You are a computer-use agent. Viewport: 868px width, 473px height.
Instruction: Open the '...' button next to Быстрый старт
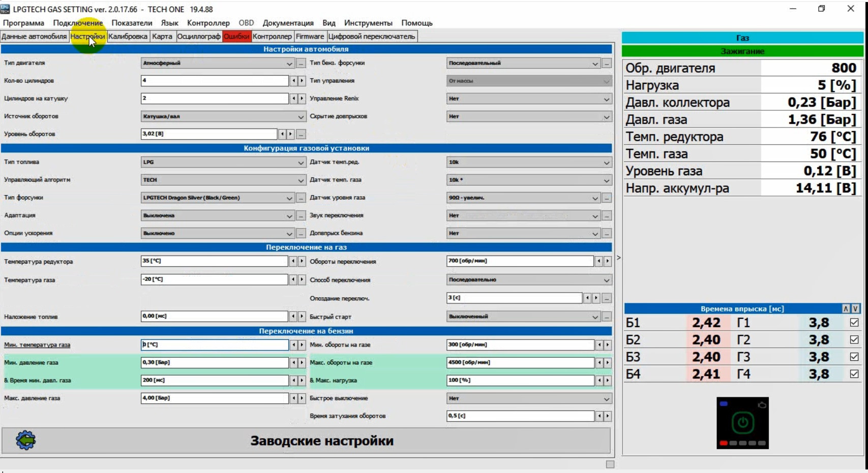pos(607,317)
